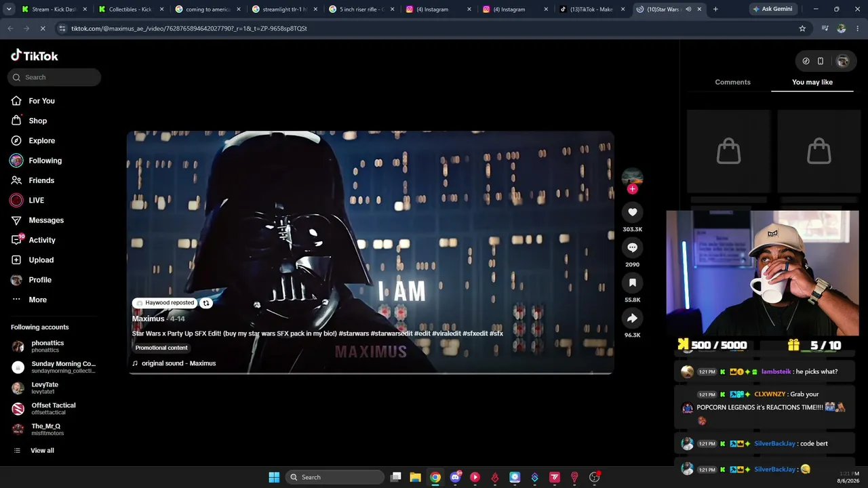
Task: Open the LIVE section
Action: (36, 201)
